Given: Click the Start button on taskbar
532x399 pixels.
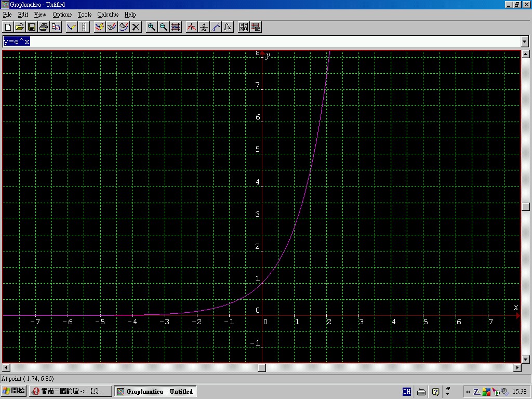Looking at the screenshot, I should pos(14,391).
